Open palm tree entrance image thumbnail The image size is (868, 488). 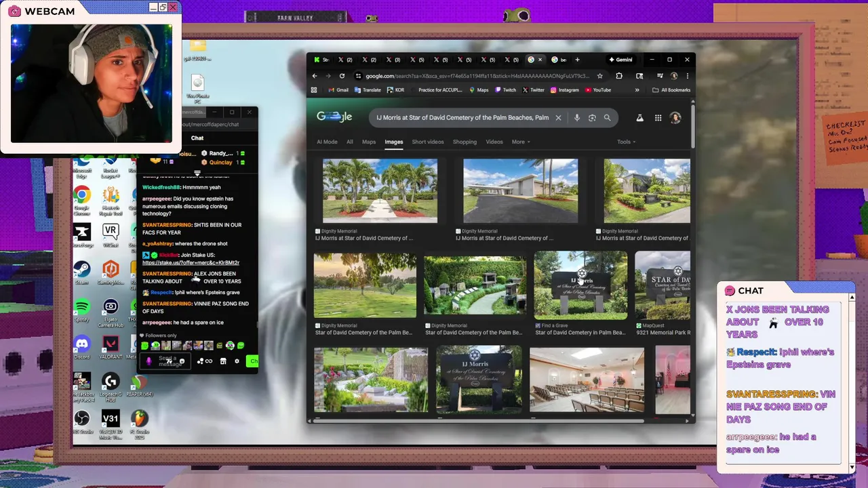[x=380, y=190]
